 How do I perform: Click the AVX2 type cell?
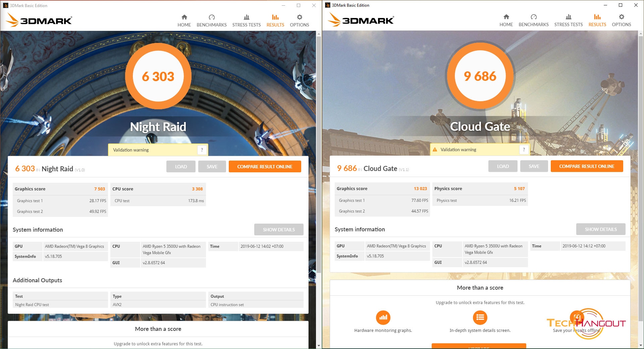click(x=158, y=305)
